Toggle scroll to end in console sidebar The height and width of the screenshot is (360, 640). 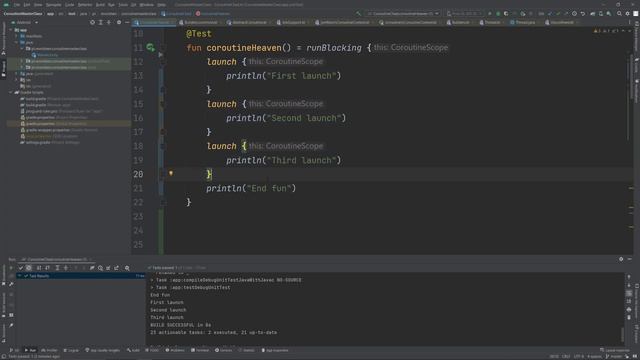pyautogui.click(x=629, y=301)
